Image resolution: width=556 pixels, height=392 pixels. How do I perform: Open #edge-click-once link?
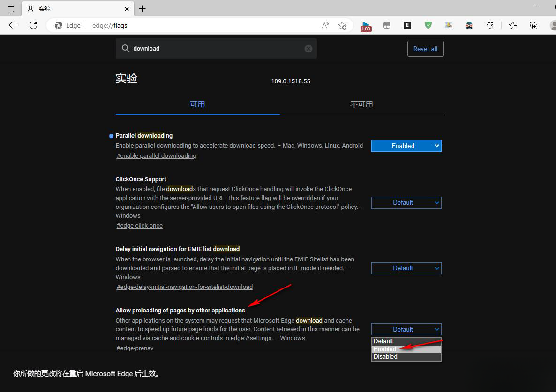tap(139, 226)
